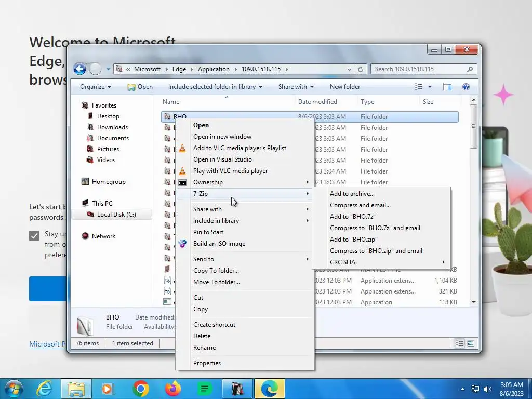Screen dimensions: 532x399
Task: Open the Organize dropdown menu
Action: coord(96,87)
